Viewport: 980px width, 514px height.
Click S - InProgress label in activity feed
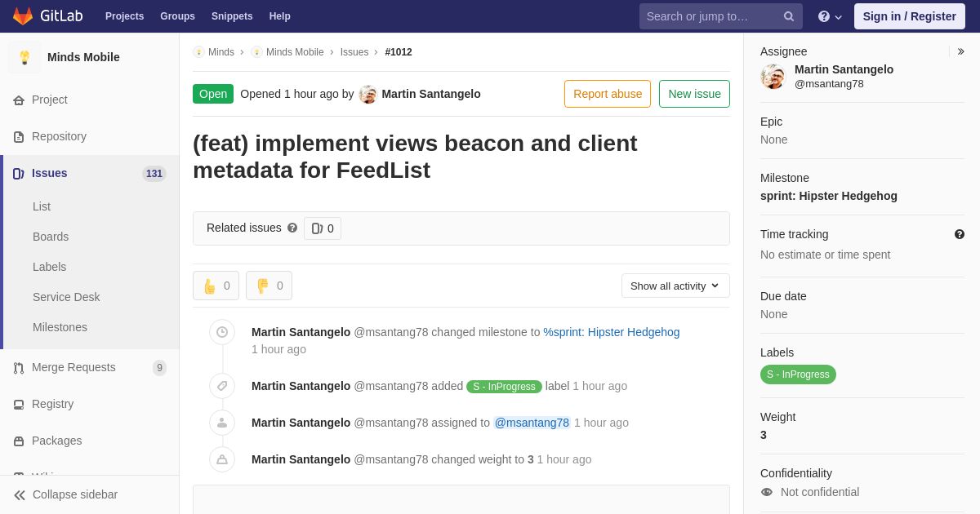[504, 387]
